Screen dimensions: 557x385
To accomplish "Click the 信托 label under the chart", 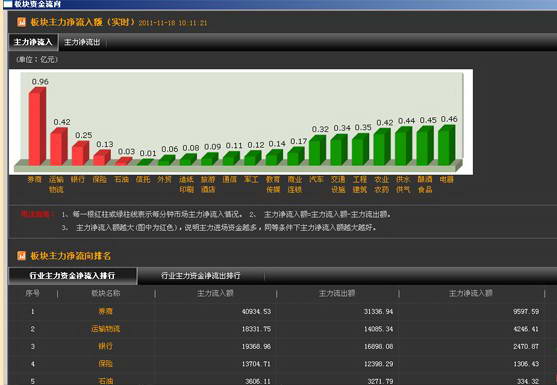I will [143, 180].
